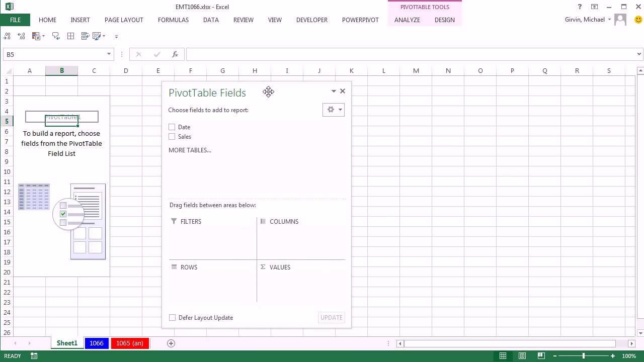This screenshot has height=362, width=644.
Task: Enable Defer Layout Update checkbox
Action: [173, 318]
